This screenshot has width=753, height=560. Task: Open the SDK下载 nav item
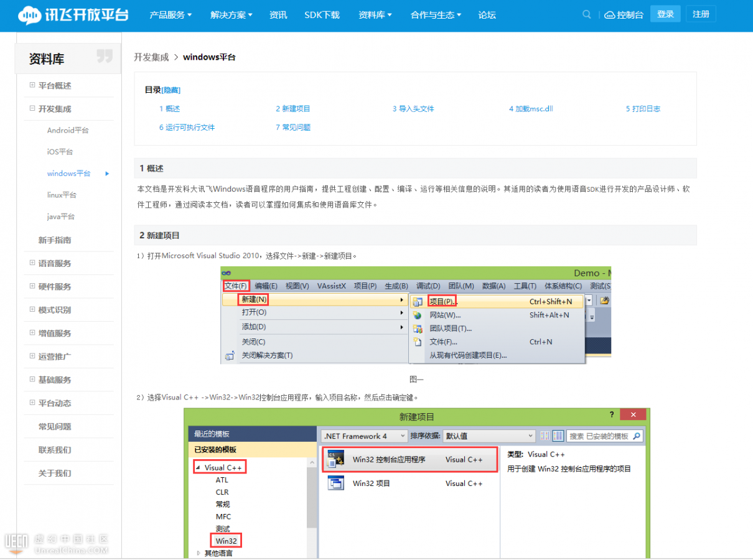(322, 15)
